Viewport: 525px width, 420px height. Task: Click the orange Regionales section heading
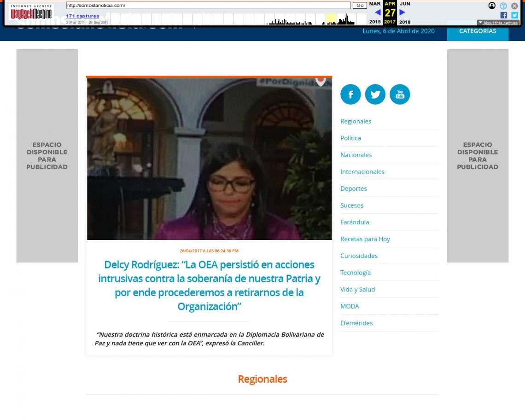click(x=262, y=379)
